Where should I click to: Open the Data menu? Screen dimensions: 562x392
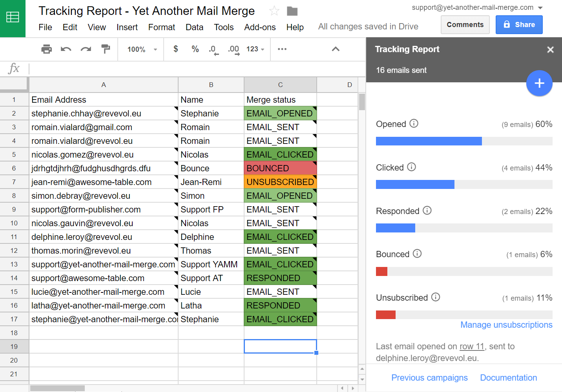click(x=194, y=27)
